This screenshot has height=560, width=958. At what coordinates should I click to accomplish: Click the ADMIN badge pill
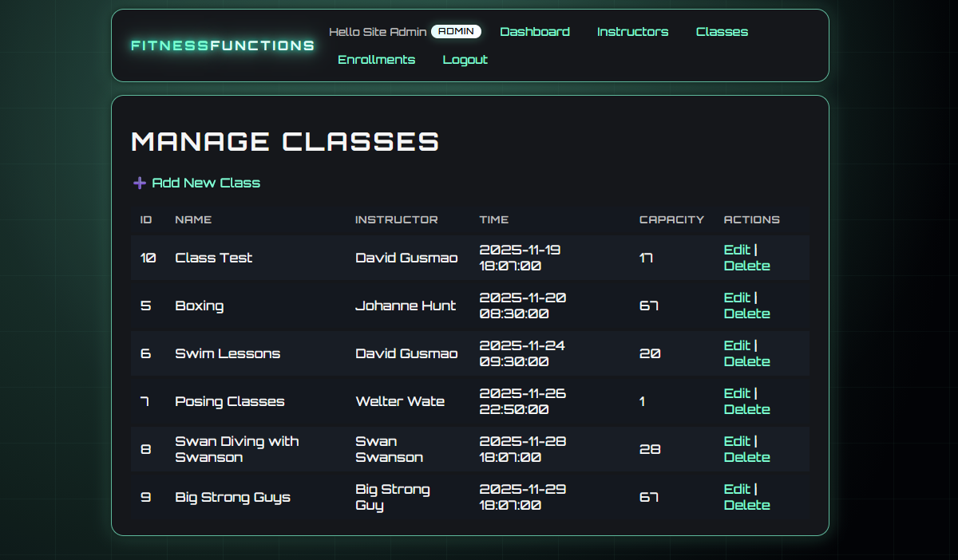[456, 31]
